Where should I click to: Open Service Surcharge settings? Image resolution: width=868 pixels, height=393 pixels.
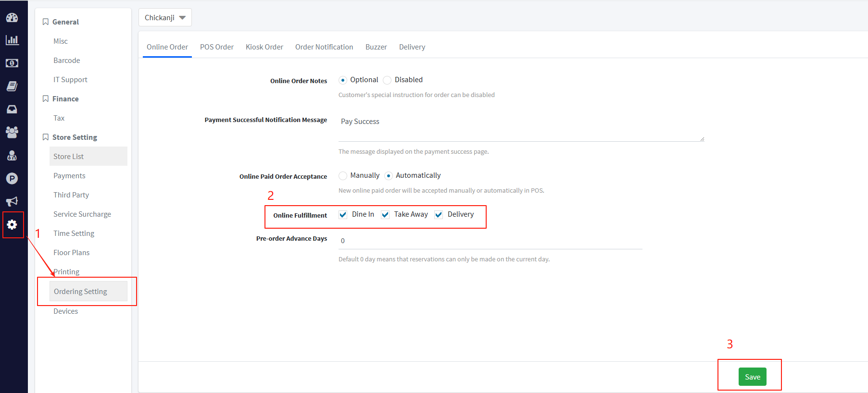[88, 214]
